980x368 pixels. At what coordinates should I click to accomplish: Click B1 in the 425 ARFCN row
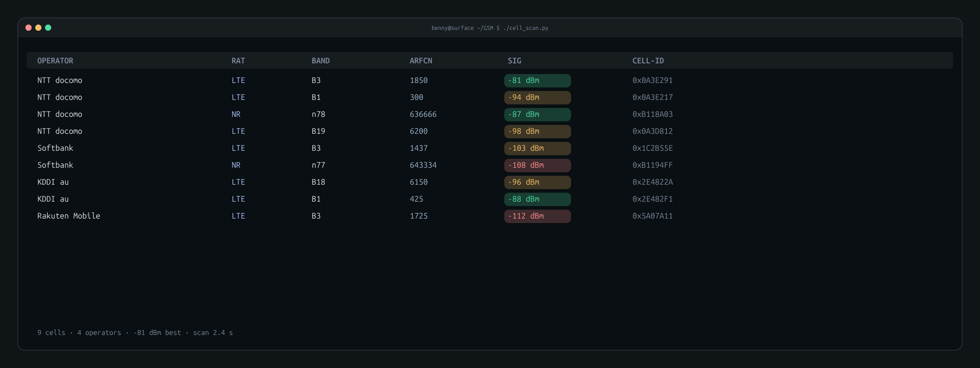[x=316, y=199]
